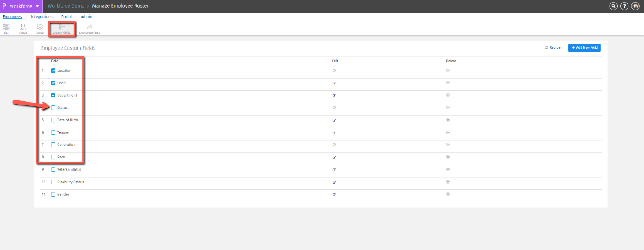Open the List view icon
The image size is (644, 250).
(6, 28)
